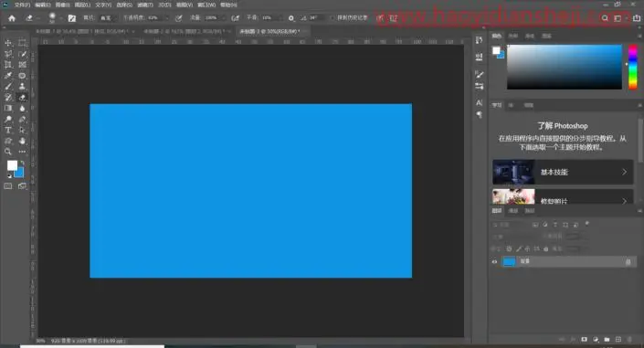The image size is (644, 348).
Task: Open the Character collapsed panel icon
Action: click(479, 102)
